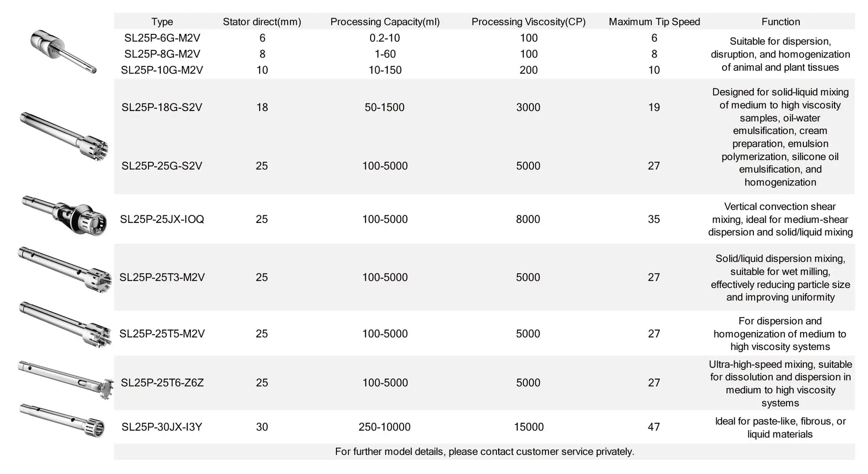This screenshot has height=474, width=868.
Task: Select the Stator direct(mm) column header
Action: click(x=262, y=21)
